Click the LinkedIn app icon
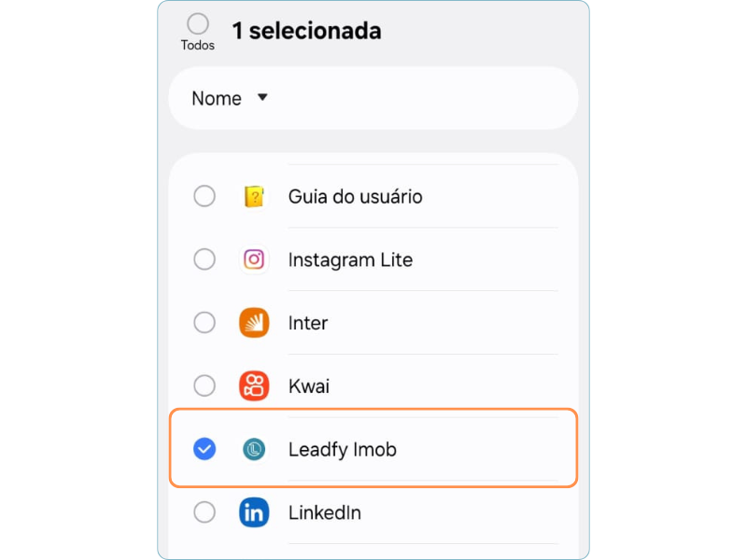 point(254,512)
